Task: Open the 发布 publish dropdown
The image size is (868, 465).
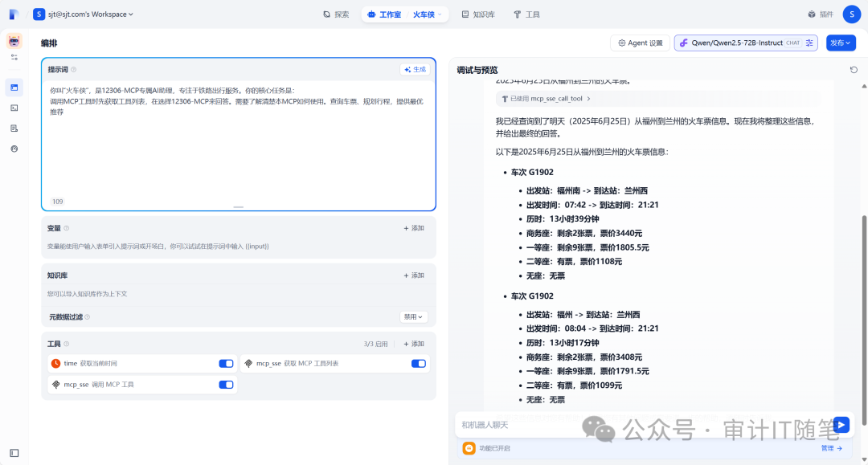Action: 841,43
